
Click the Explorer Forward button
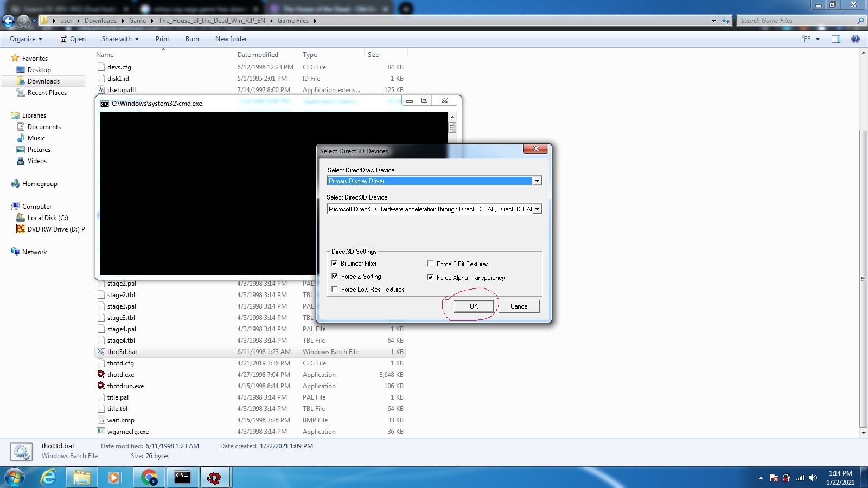tap(23, 21)
